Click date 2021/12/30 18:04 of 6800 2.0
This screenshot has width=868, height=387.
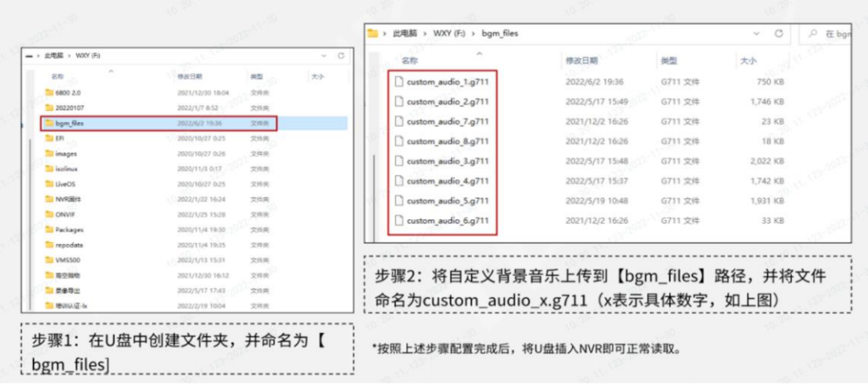203,93
